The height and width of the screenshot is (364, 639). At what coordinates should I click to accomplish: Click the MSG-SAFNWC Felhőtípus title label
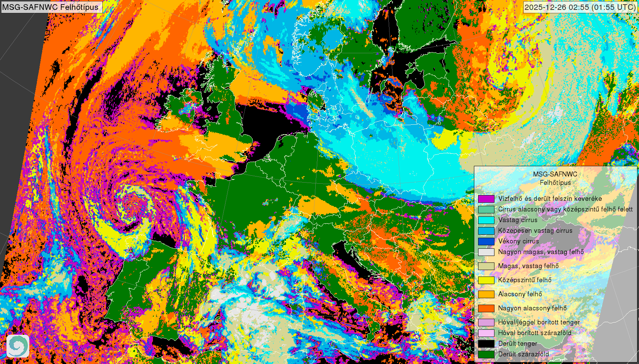[x=51, y=7]
